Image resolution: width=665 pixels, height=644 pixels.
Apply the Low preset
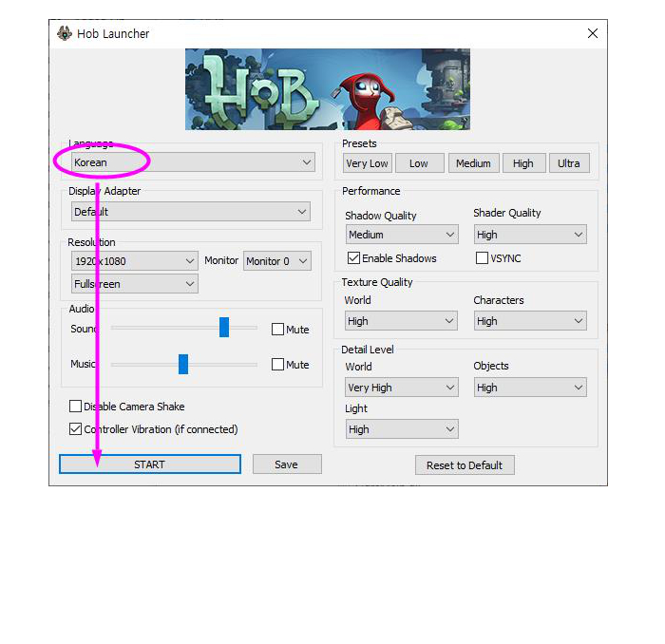420,163
